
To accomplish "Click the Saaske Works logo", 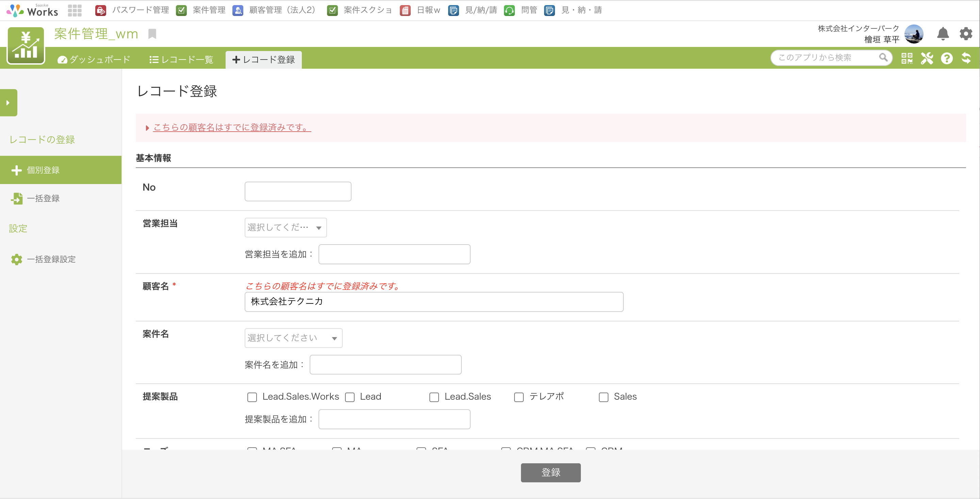I will click(x=32, y=10).
